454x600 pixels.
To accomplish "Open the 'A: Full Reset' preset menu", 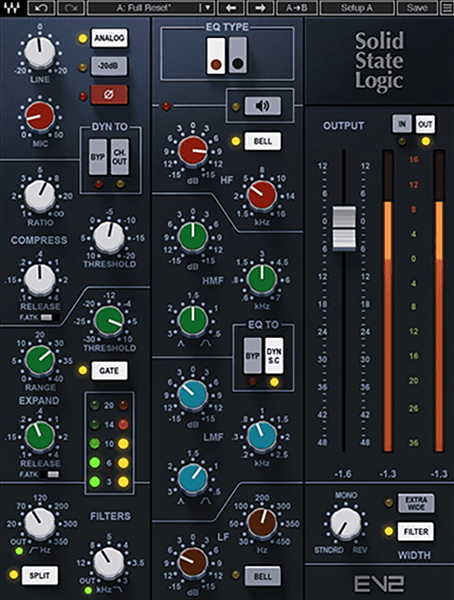I will [144, 8].
